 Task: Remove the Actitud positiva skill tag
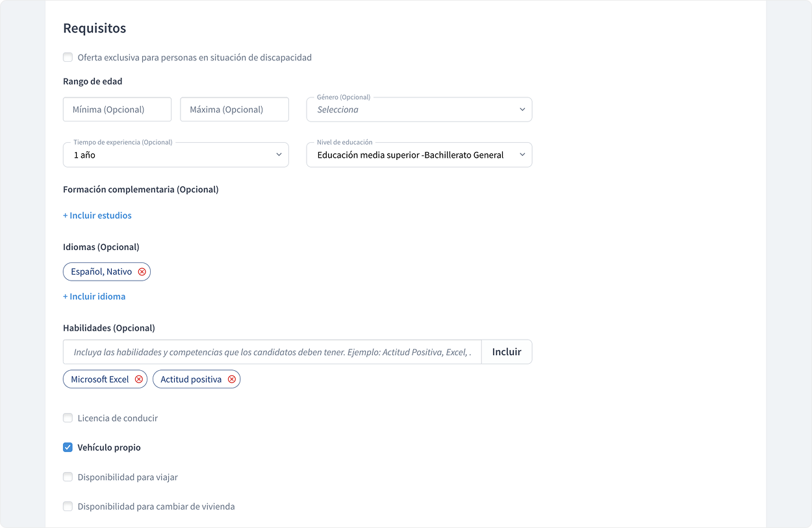(231, 379)
